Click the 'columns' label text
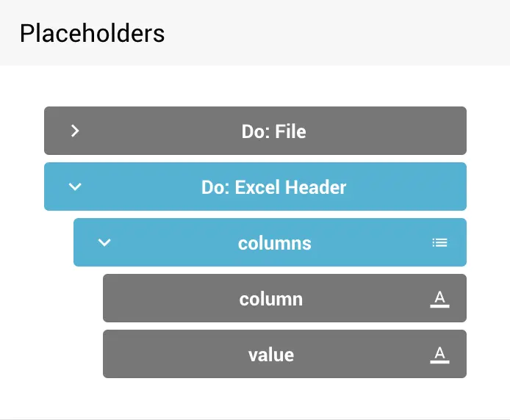The image size is (510, 420). (274, 243)
